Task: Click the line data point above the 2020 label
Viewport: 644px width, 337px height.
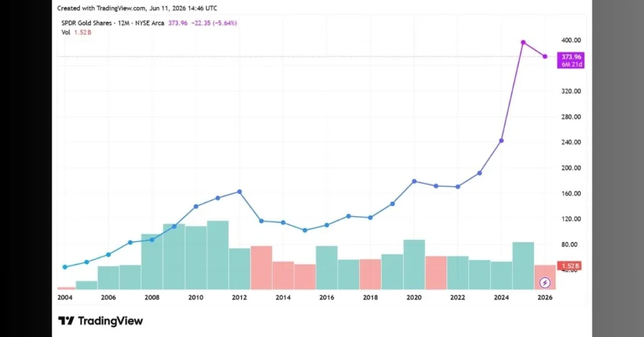Action: click(414, 182)
